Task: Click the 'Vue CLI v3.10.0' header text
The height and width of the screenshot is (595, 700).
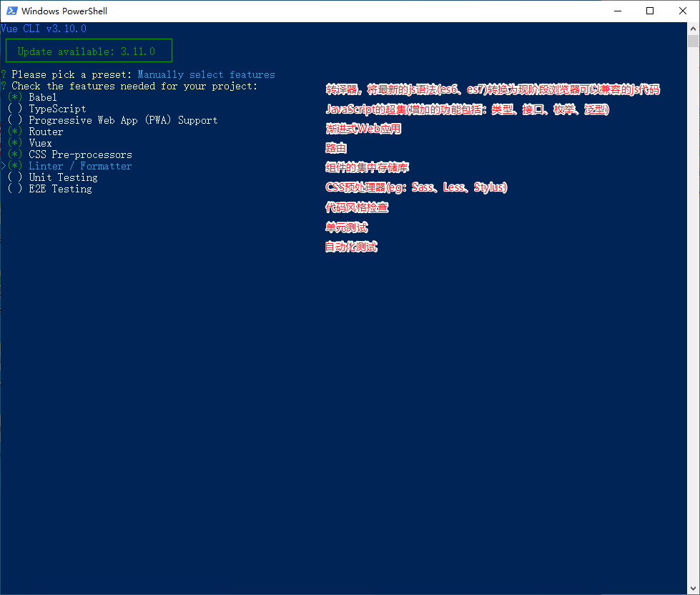Action: coord(43,29)
